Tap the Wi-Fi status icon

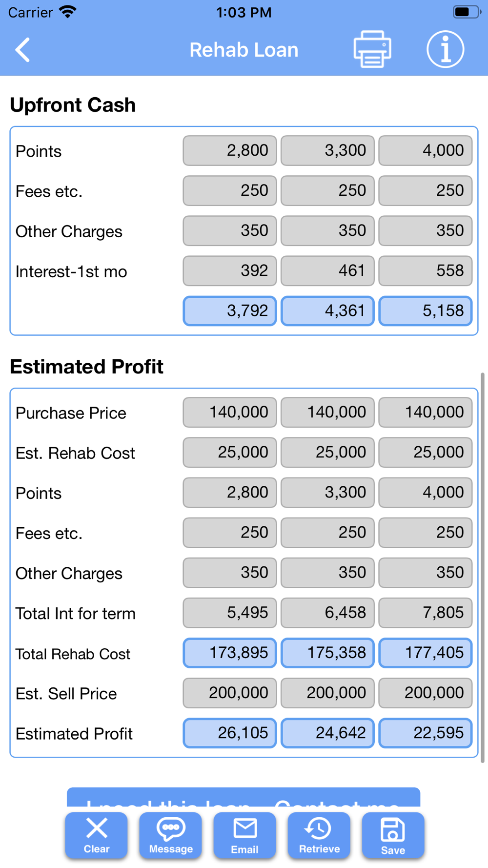(x=68, y=12)
